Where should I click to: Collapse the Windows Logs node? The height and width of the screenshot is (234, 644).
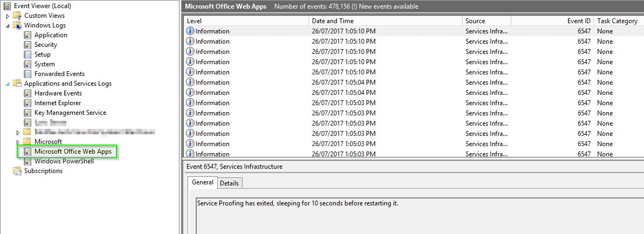[x=8, y=25]
